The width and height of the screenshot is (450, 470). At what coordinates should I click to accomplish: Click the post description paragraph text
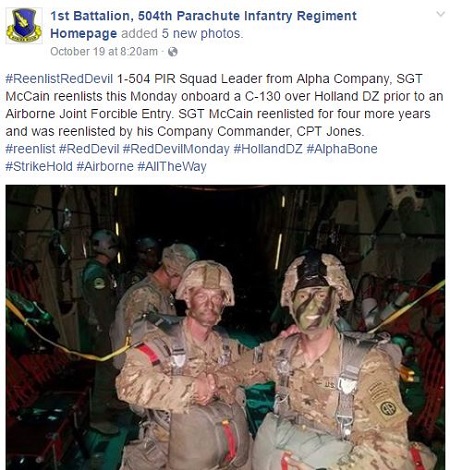(x=224, y=105)
